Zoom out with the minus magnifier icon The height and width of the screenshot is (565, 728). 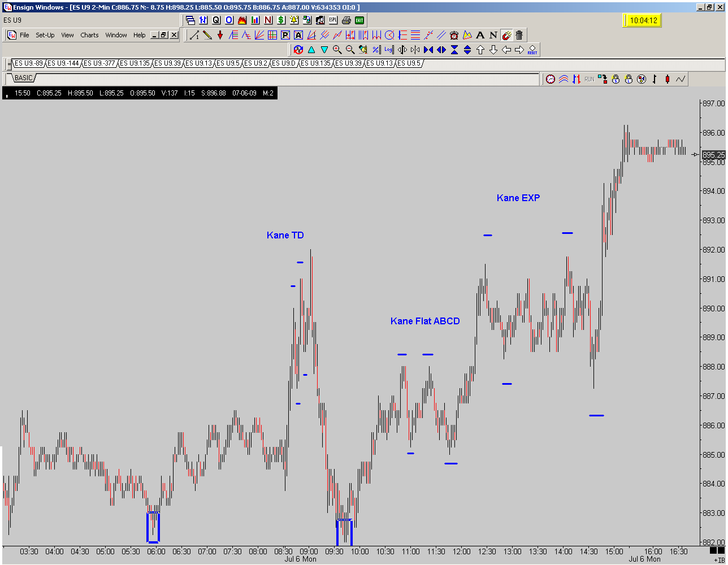pos(350,50)
